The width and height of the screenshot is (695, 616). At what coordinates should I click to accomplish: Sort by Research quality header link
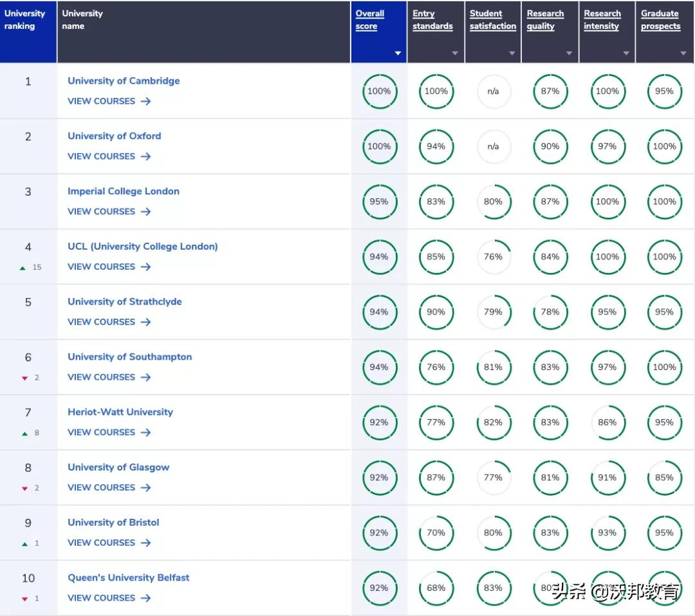545,20
